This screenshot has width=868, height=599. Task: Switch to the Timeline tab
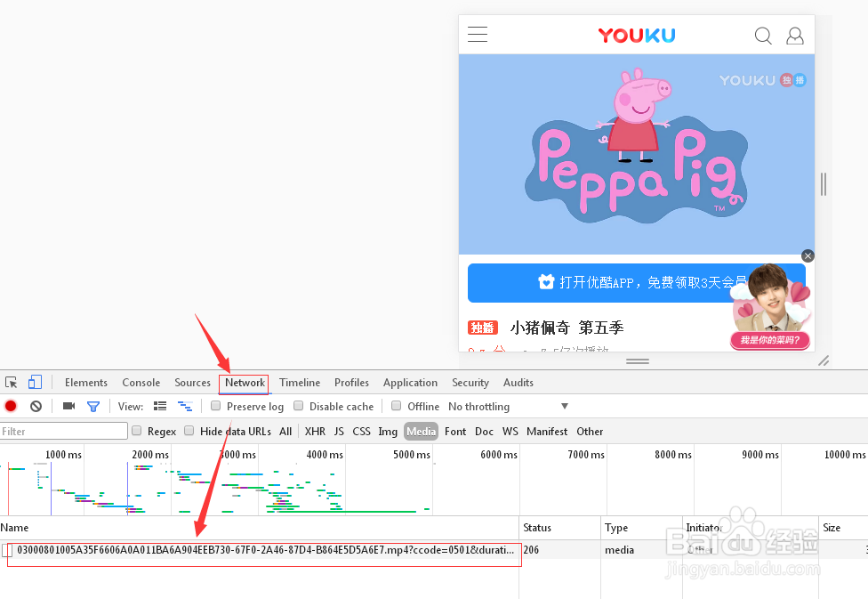pyautogui.click(x=300, y=383)
